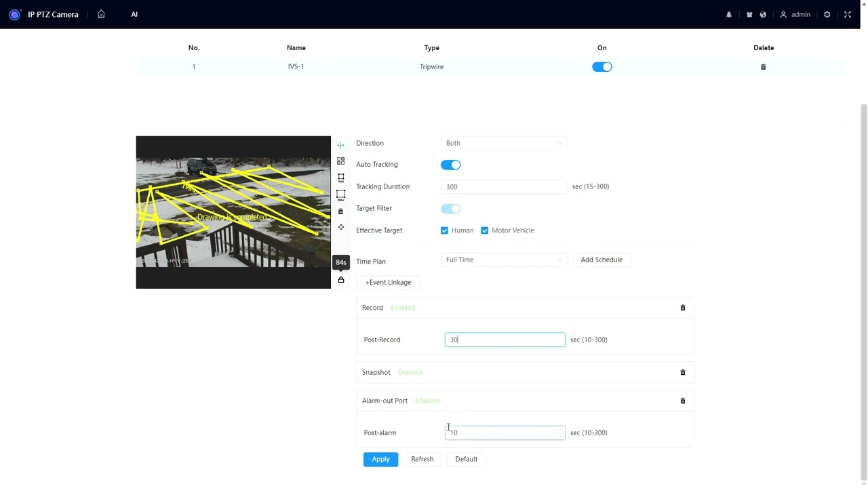
Task: Click the camera preview thumbnail
Action: (x=233, y=212)
